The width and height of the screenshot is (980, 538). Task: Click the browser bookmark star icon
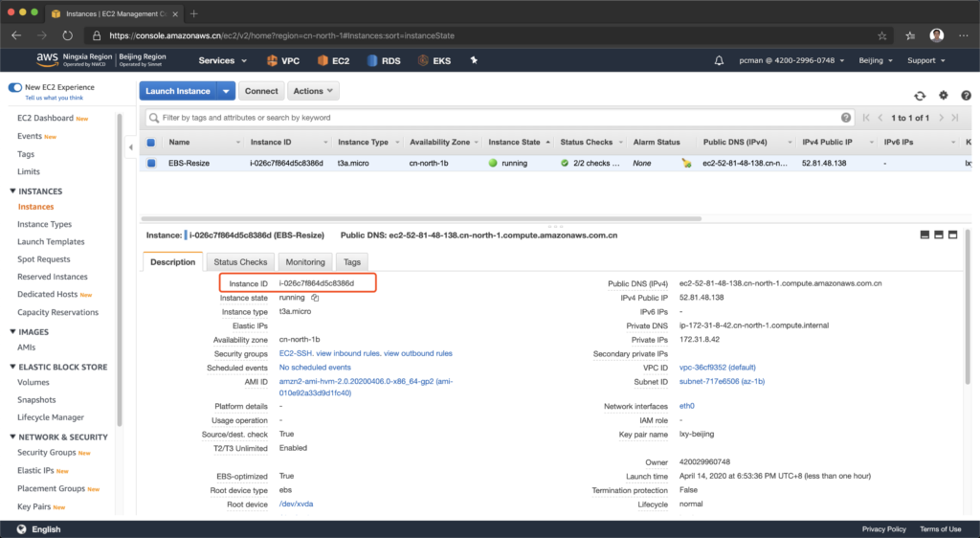(x=881, y=35)
